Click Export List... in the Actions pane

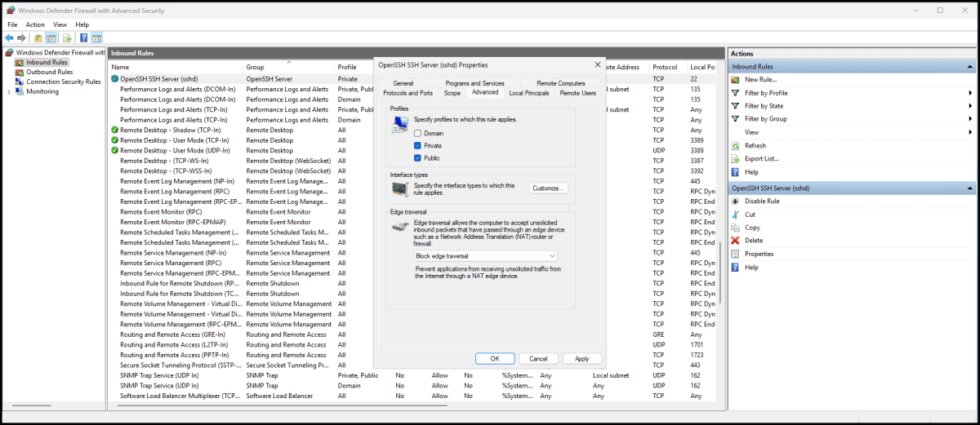click(761, 158)
